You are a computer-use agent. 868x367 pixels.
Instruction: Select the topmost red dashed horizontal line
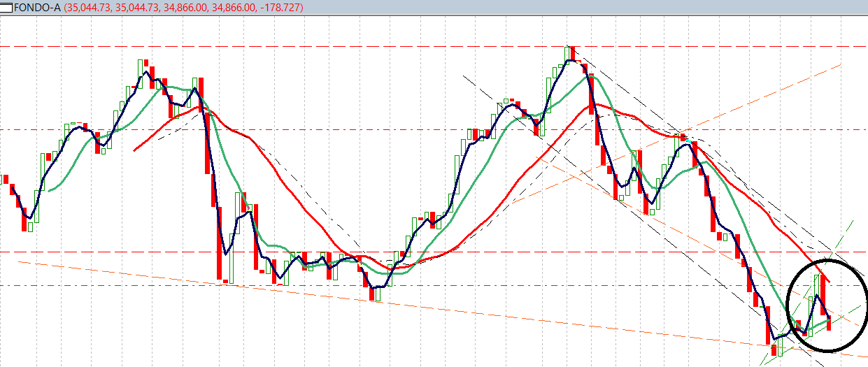434,46
